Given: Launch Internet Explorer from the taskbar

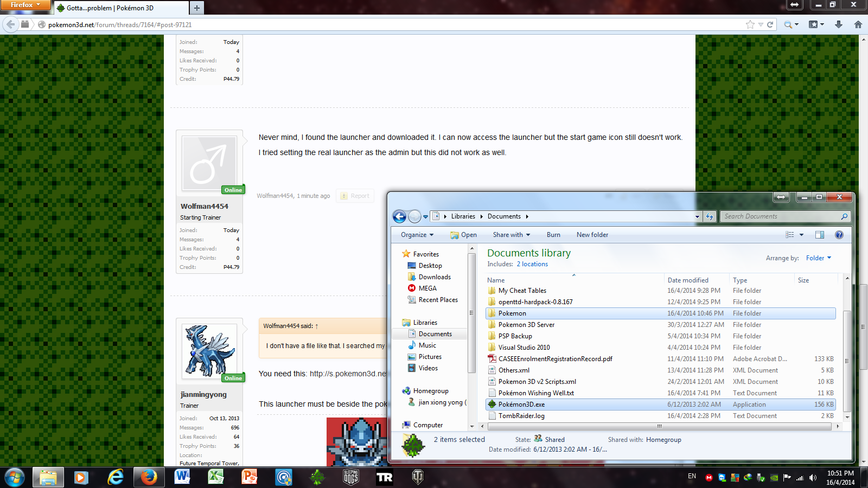Looking at the screenshot, I should [115, 477].
